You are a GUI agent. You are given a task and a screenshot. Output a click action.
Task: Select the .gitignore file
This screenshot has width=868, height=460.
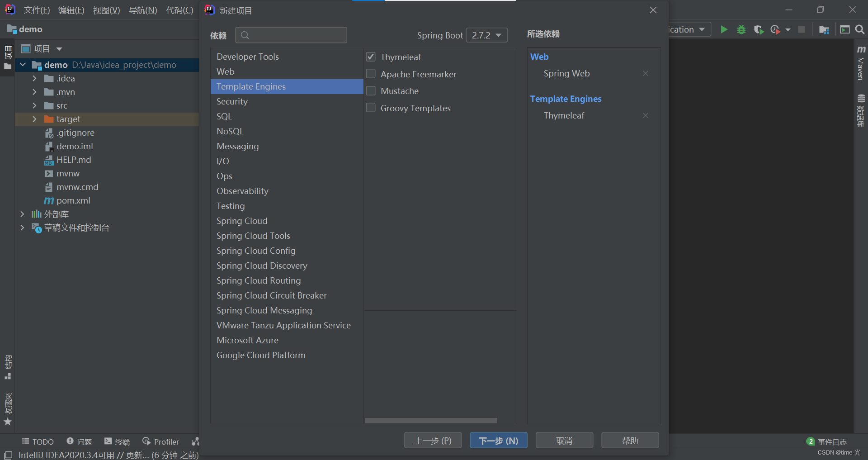[x=70, y=133]
